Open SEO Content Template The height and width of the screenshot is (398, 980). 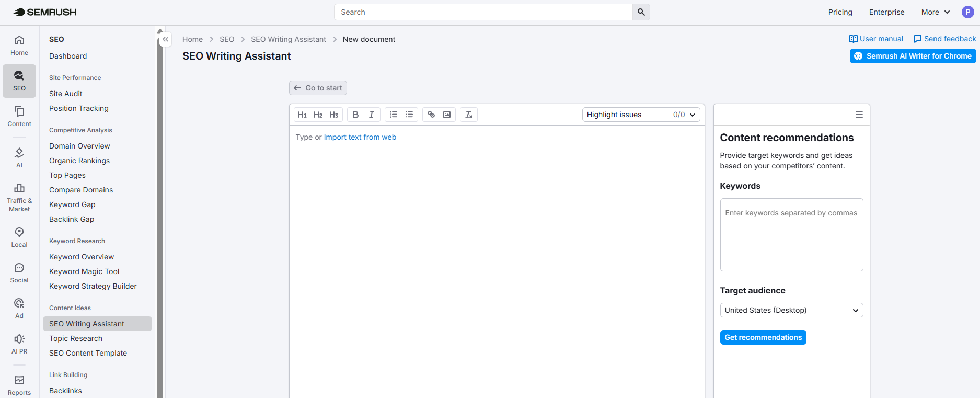pyautogui.click(x=88, y=353)
